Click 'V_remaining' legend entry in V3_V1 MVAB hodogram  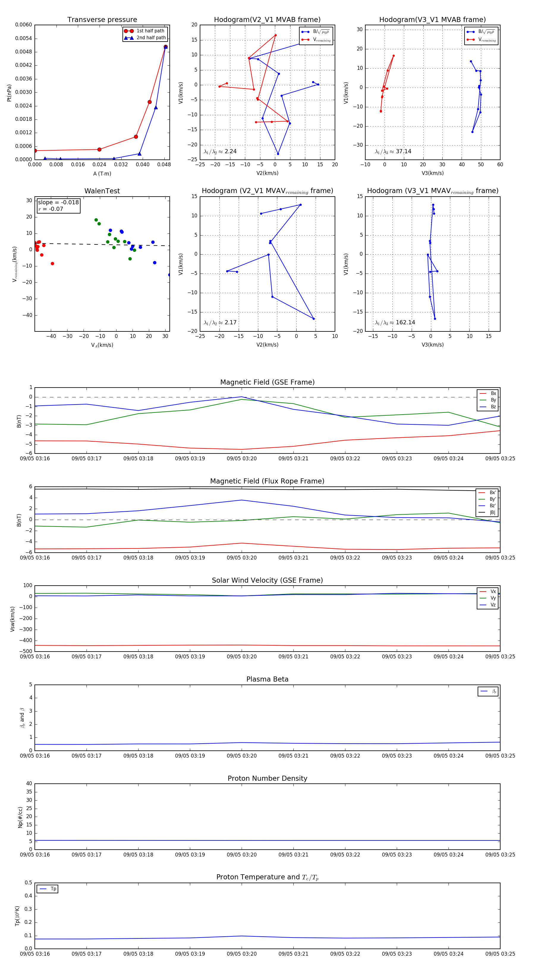coord(481,39)
